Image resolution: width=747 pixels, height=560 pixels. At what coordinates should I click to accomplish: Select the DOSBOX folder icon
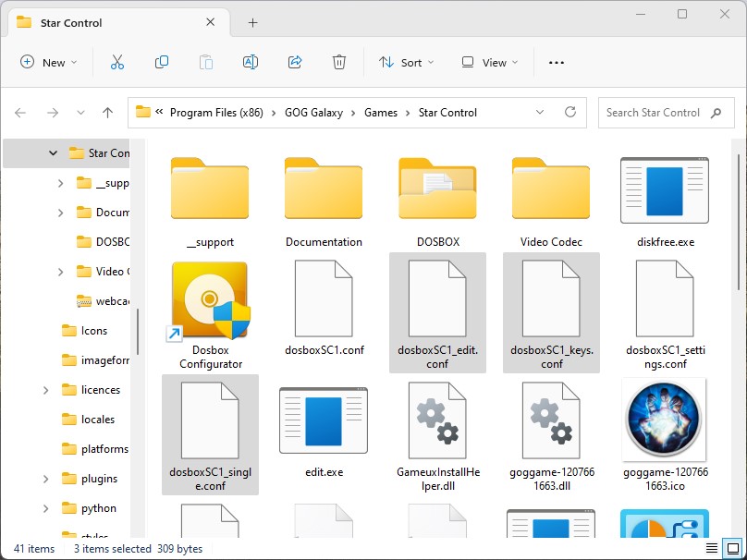click(437, 189)
